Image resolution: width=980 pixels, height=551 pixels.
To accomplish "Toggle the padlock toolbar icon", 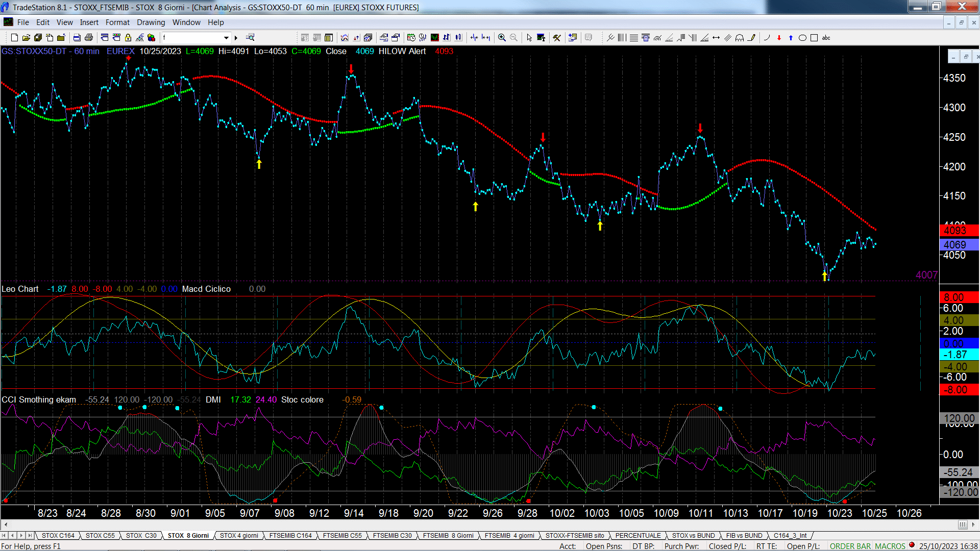I will tap(128, 38).
